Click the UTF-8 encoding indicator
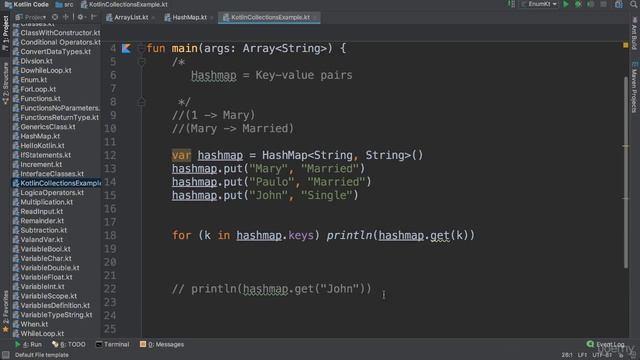The image size is (640, 360). pyautogui.click(x=602, y=355)
